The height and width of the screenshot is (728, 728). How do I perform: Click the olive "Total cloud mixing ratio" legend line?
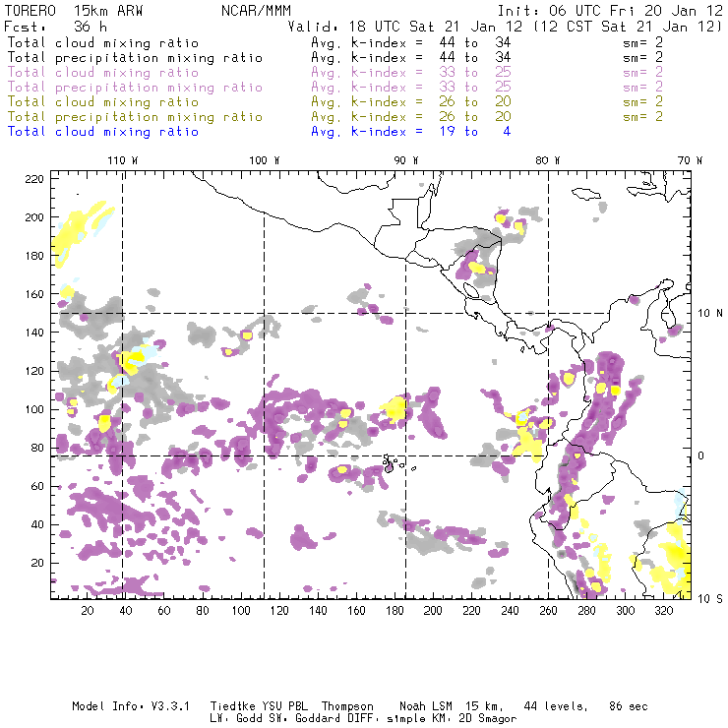click(x=103, y=101)
